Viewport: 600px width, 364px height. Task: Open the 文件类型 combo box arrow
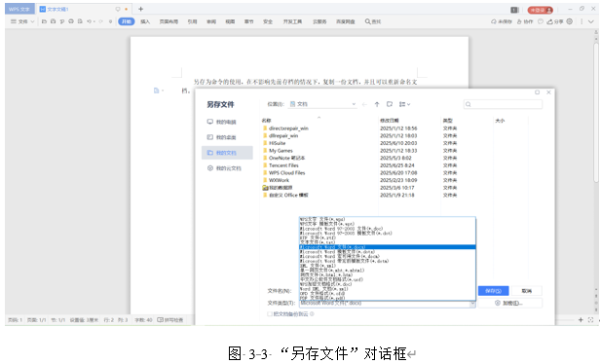(472, 304)
